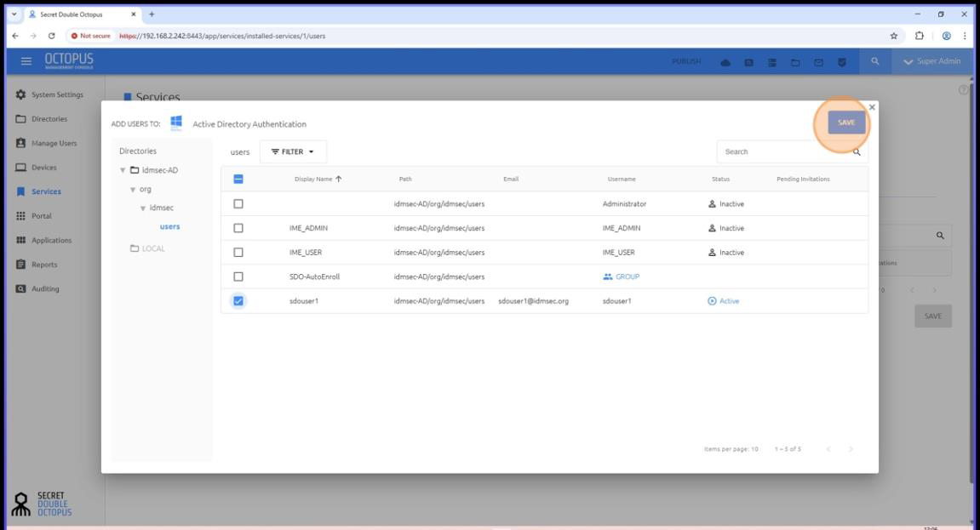Reload the page with the refresh icon

(52, 37)
